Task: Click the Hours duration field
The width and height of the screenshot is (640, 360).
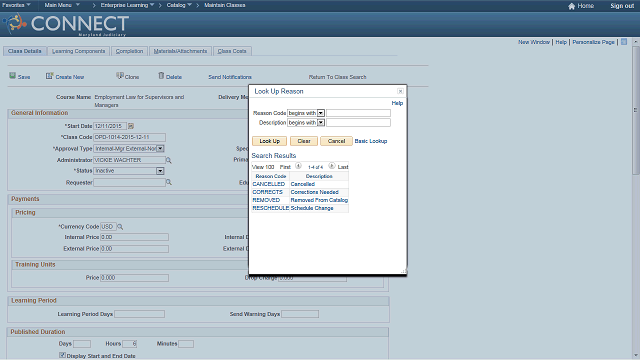Action: tap(129, 344)
